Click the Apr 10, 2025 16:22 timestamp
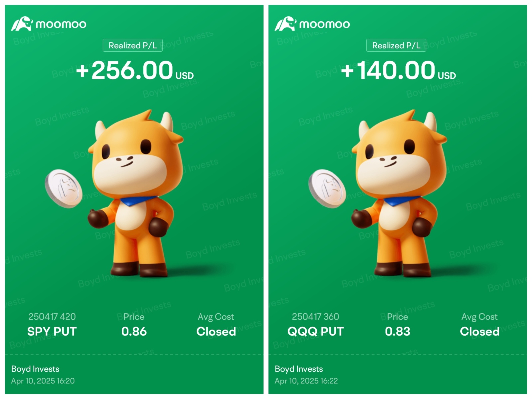 pos(306,381)
